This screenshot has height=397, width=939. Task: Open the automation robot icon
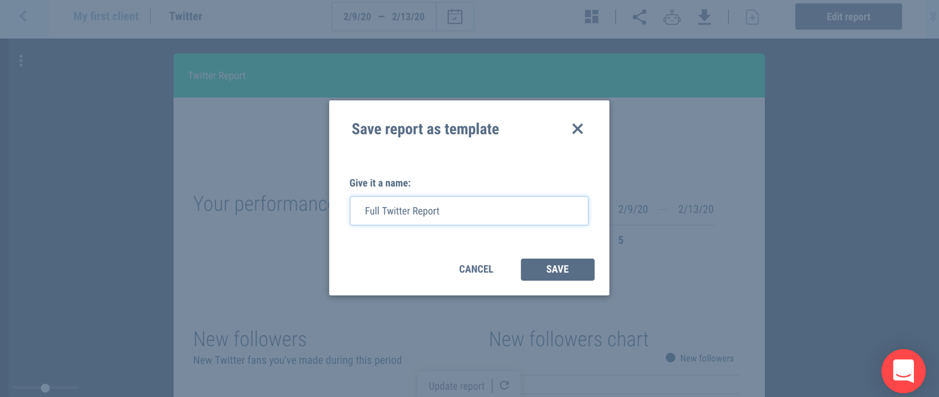(672, 17)
